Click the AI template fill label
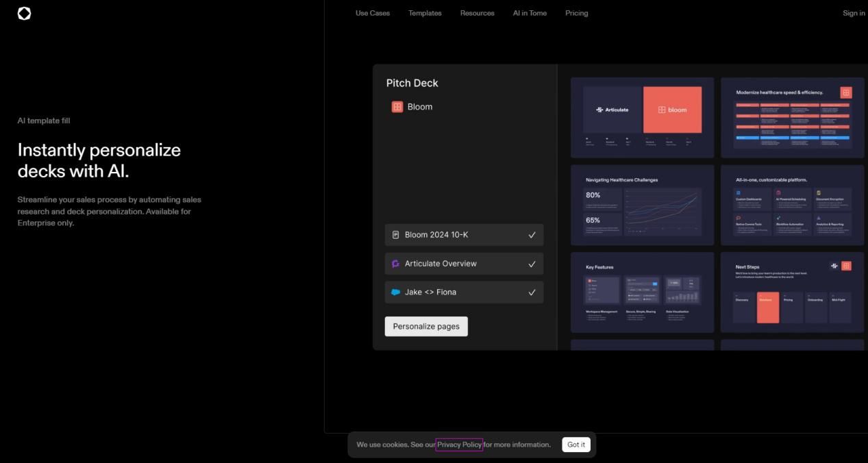 [44, 121]
